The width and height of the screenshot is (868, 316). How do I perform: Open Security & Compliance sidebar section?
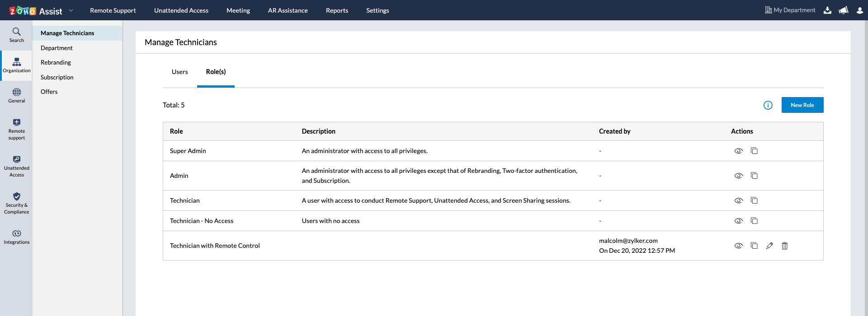pyautogui.click(x=17, y=202)
